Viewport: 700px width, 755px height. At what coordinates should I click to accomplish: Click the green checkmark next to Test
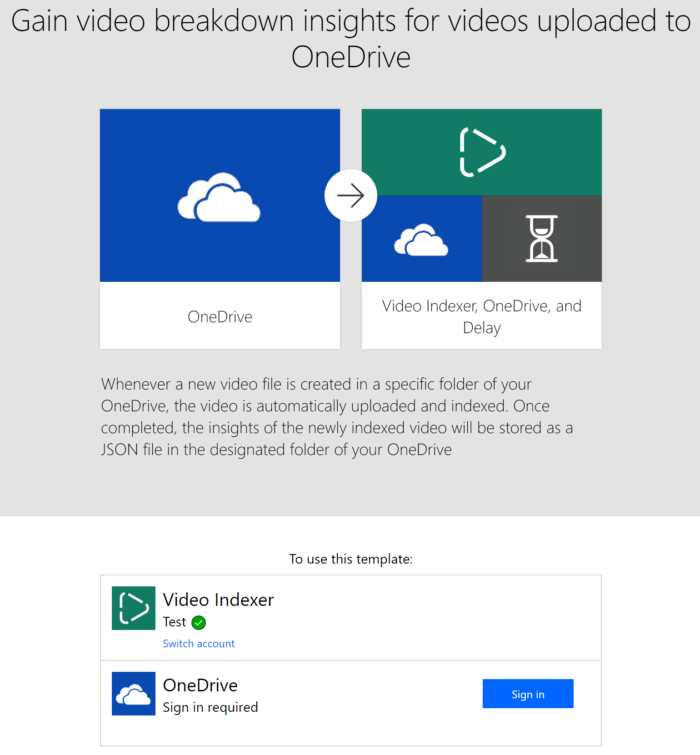(199, 622)
